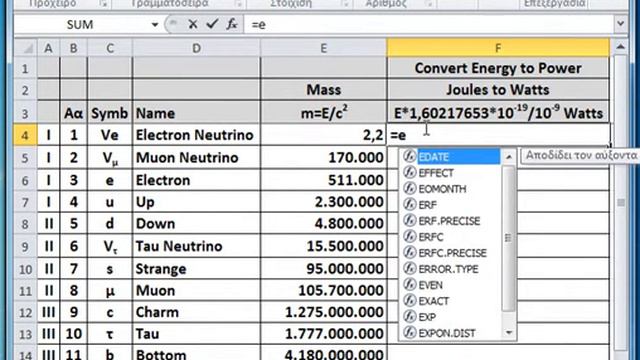The width and height of the screenshot is (640, 360).
Task: Click the 'Symb' header cell
Action: pyautogui.click(x=110, y=113)
